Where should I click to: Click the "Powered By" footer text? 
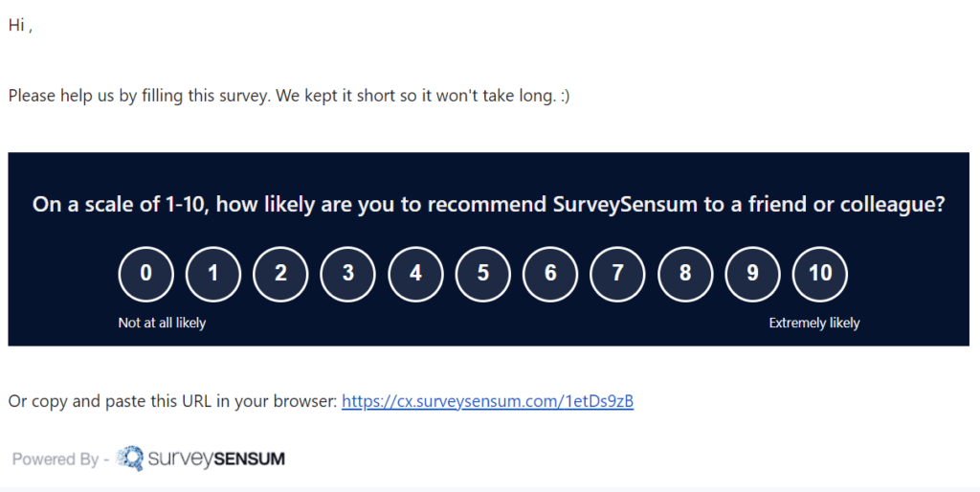click(x=55, y=459)
